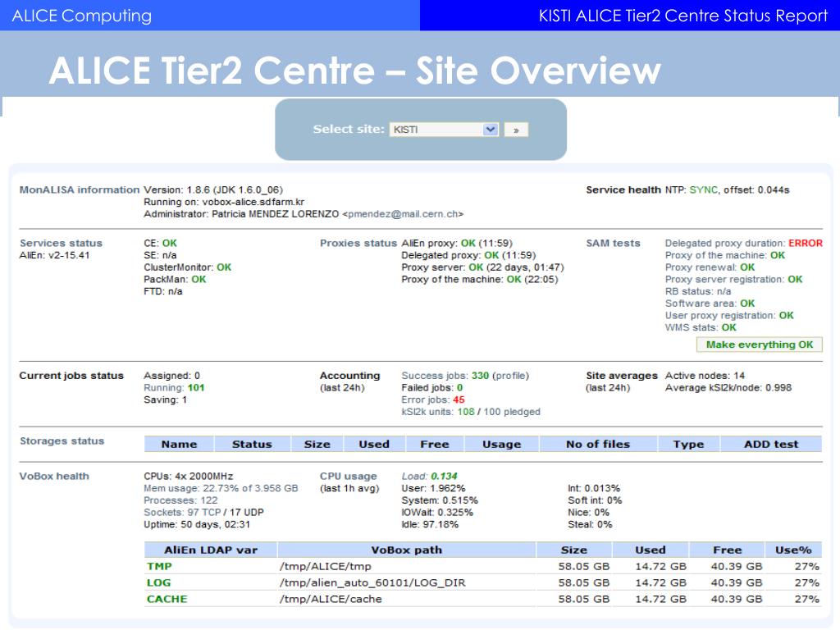840x630 pixels.
Task: Open the MonALISA information heading
Action: pyautogui.click(x=80, y=189)
